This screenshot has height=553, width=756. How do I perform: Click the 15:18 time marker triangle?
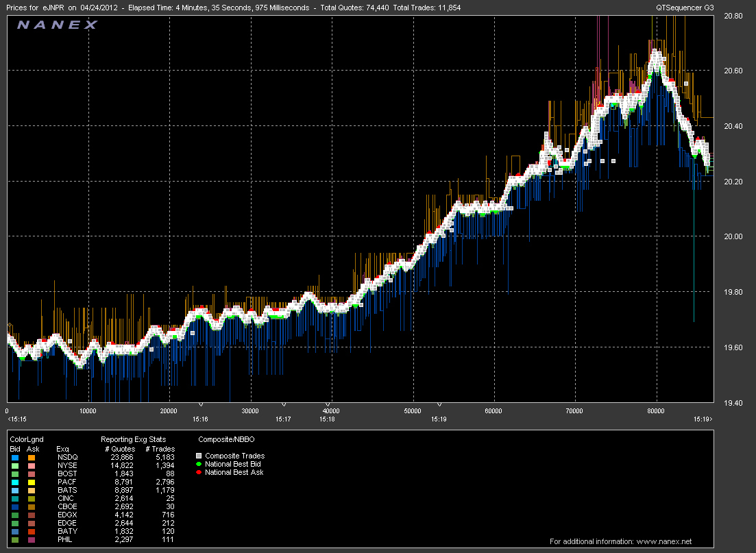pos(328,405)
